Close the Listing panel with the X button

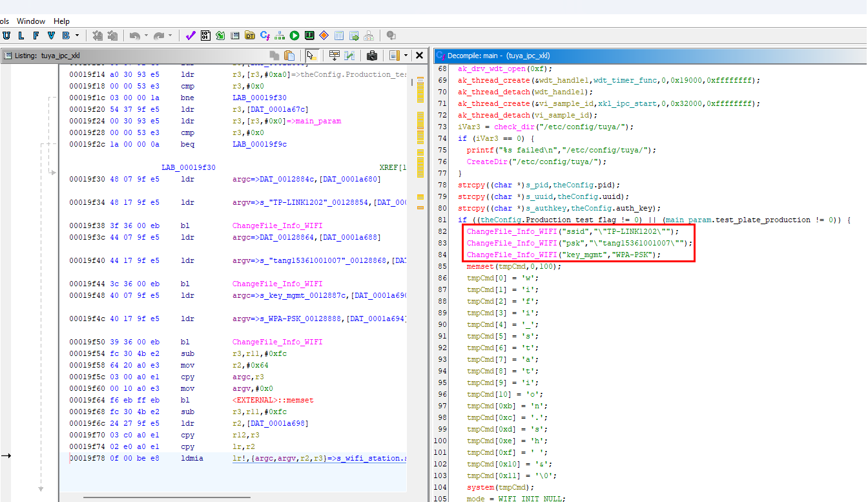(x=419, y=56)
